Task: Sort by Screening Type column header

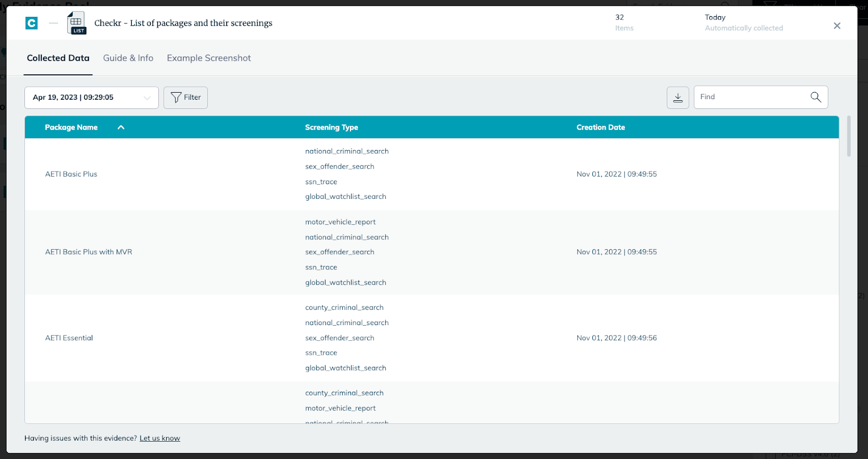Action: tap(331, 127)
